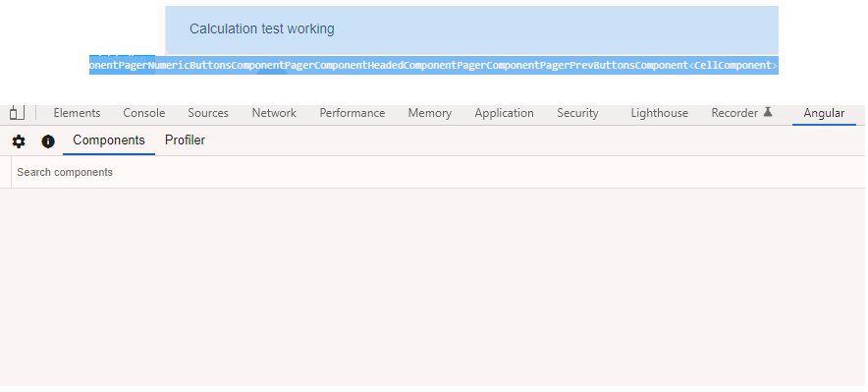Switch to the Profiler sub-tab

coord(185,140)
